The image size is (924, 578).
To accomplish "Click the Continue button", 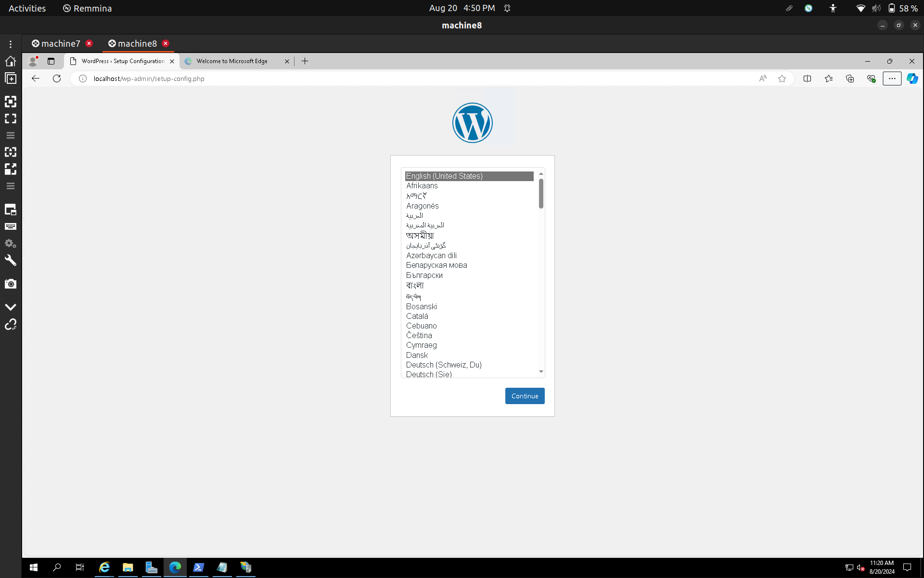I will click(x=525, y=396).
